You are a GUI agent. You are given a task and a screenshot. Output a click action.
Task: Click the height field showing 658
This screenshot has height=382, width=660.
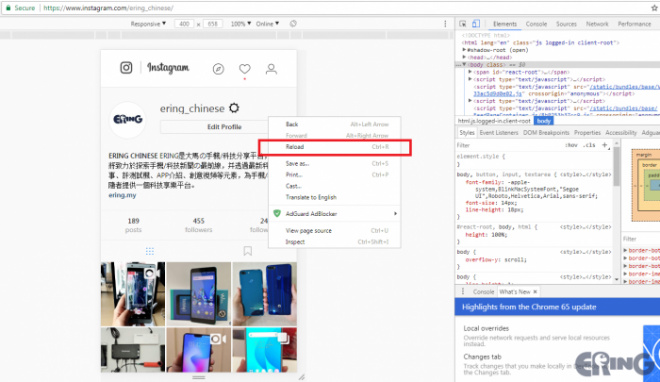pos(213,24)
